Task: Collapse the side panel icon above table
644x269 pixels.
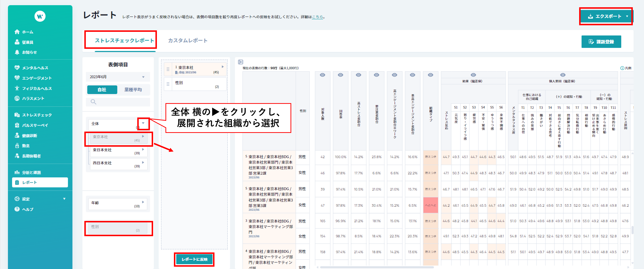Action: 241,62
